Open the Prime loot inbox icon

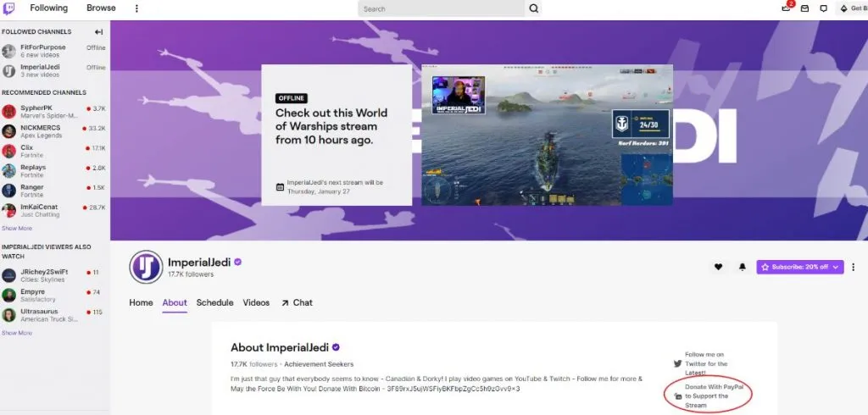786,8
